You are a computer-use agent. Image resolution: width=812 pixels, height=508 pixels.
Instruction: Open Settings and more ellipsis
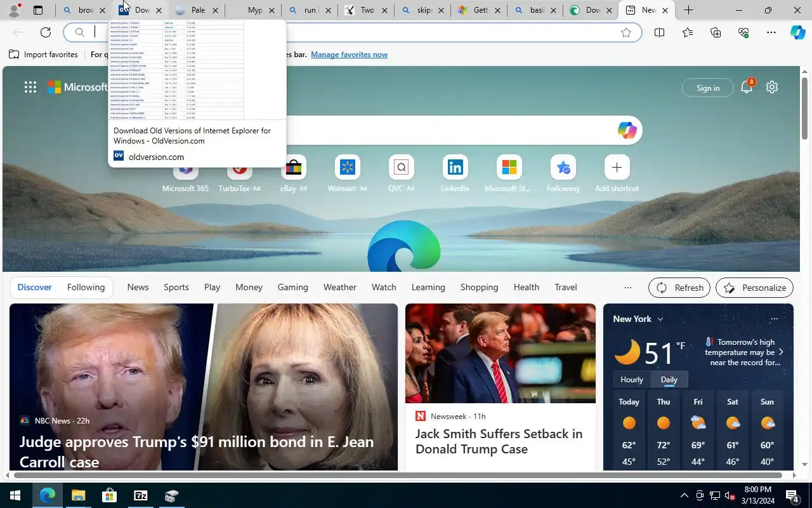[771, 32]
